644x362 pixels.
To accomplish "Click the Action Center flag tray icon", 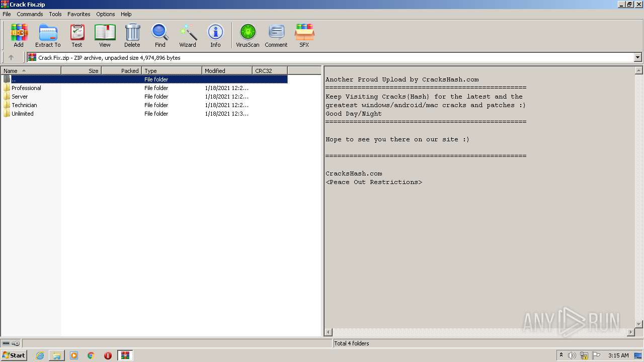I will [596, 355].
